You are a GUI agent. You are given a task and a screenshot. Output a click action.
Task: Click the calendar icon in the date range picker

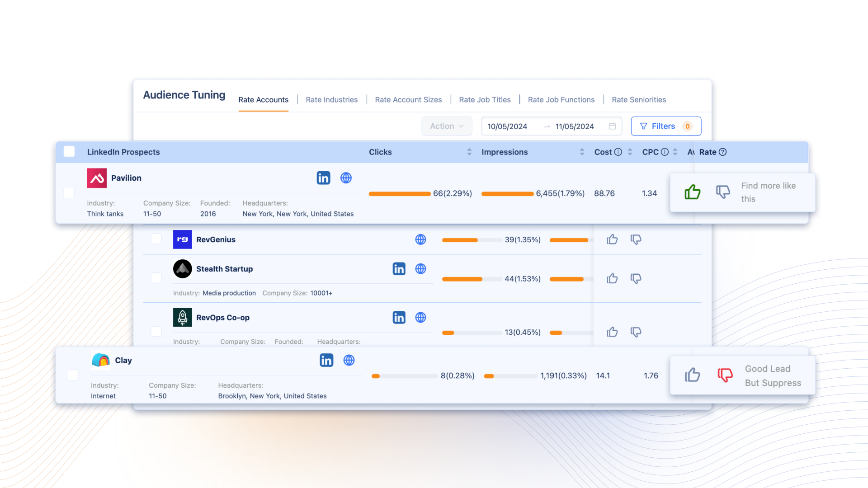tap(613, 127)
